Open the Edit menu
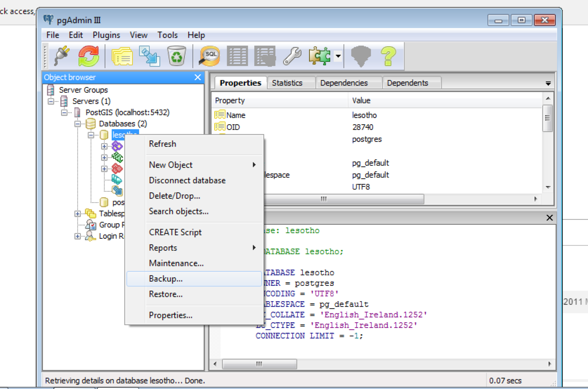 (x=76, y=35)
